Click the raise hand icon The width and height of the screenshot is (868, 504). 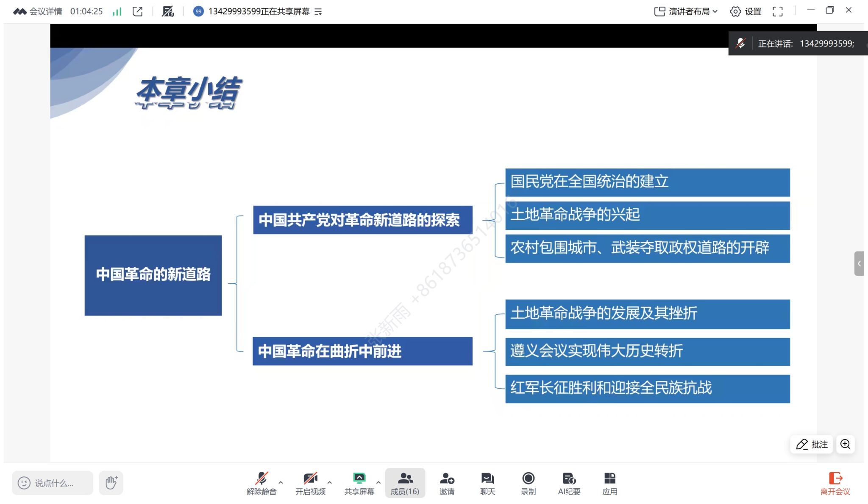coord(111,483)
